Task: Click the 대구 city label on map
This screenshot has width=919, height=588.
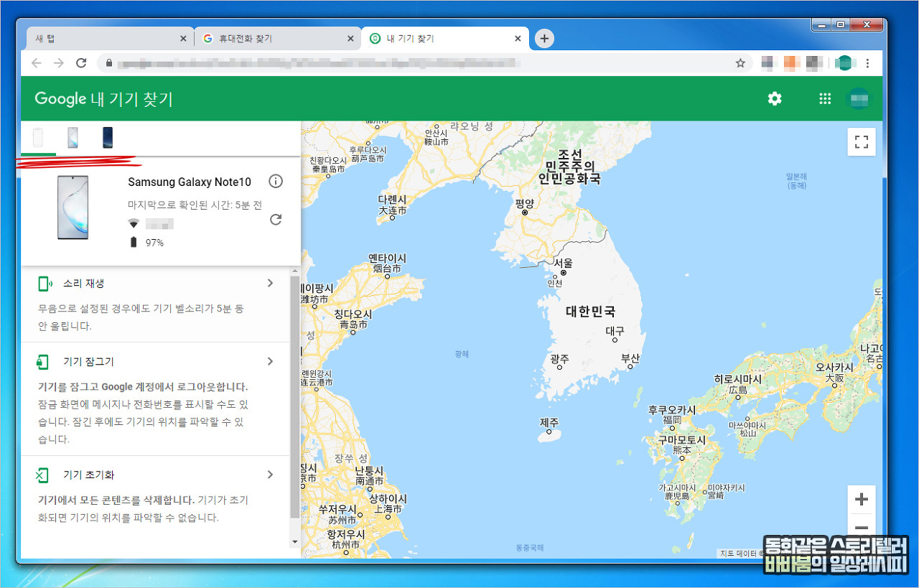Action: click(615, 331)
